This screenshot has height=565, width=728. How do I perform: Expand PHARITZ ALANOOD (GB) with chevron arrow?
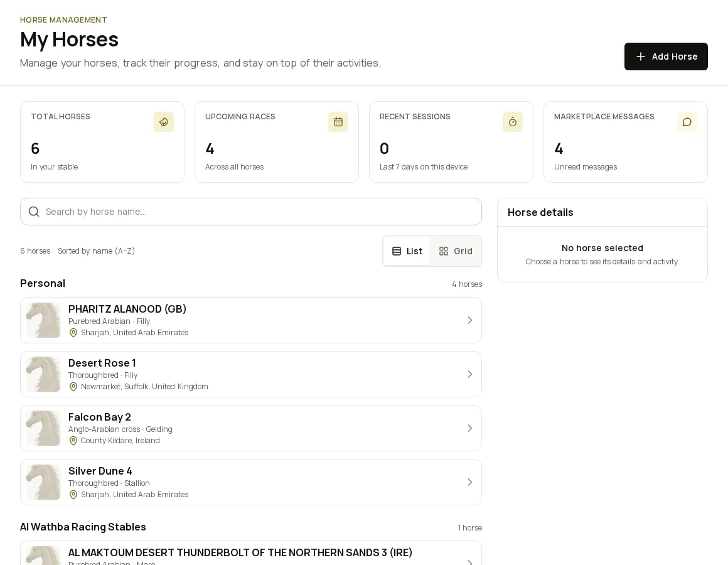coord(470,320)
